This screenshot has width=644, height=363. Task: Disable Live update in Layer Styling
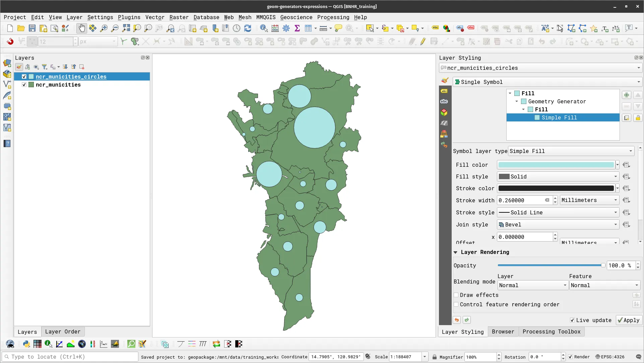[573, 320]
